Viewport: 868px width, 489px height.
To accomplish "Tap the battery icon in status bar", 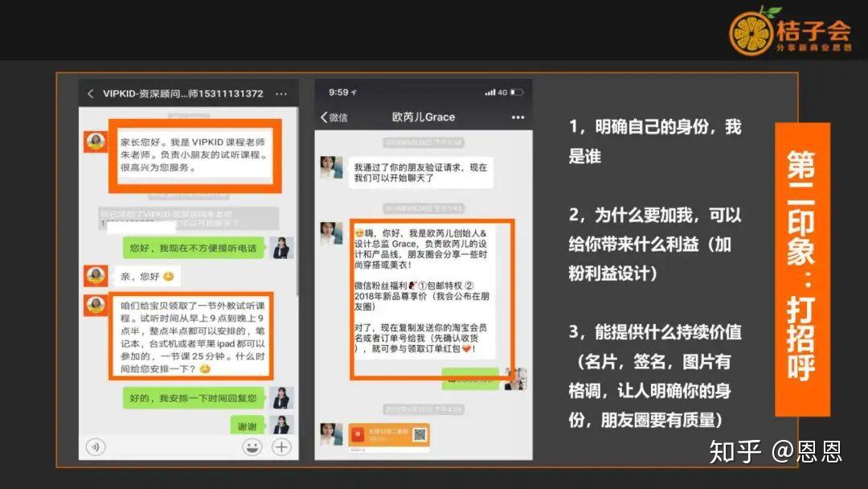I will 517,92.
